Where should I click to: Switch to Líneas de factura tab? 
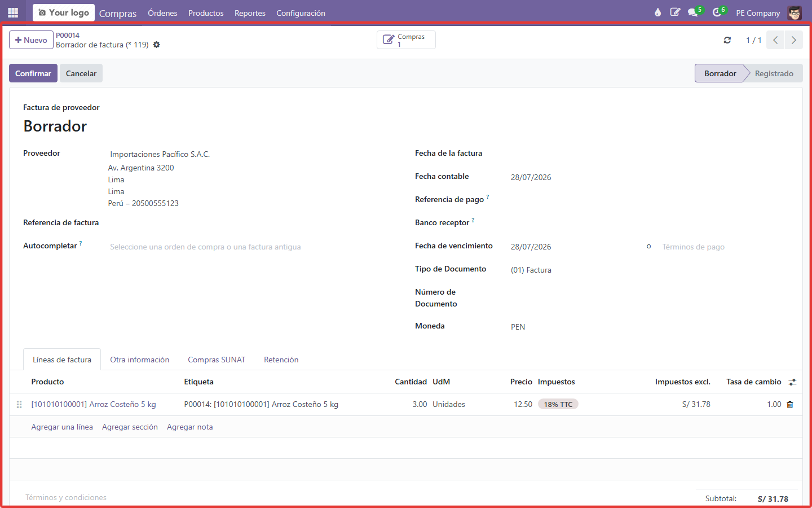click(x=62, y=360)
